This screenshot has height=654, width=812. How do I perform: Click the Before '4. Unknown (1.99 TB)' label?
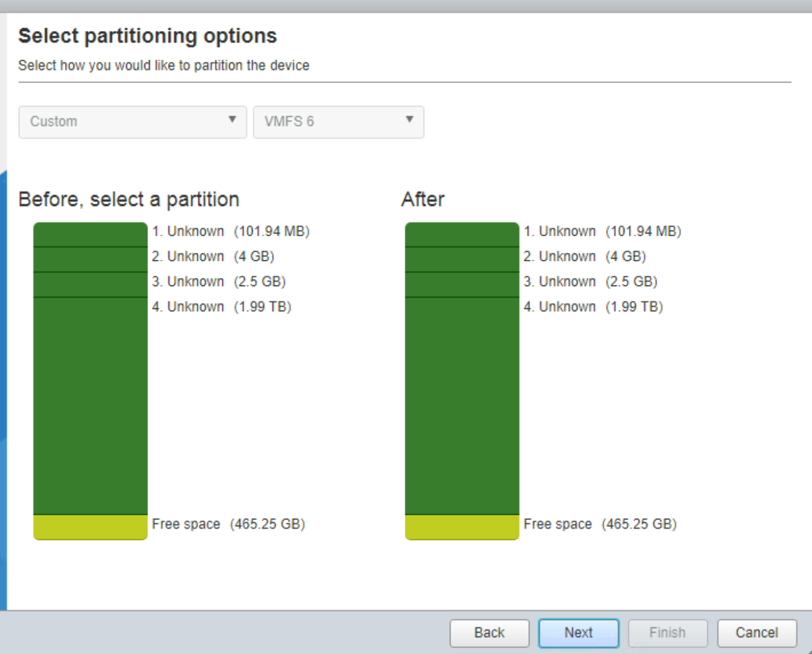point(222,307)
